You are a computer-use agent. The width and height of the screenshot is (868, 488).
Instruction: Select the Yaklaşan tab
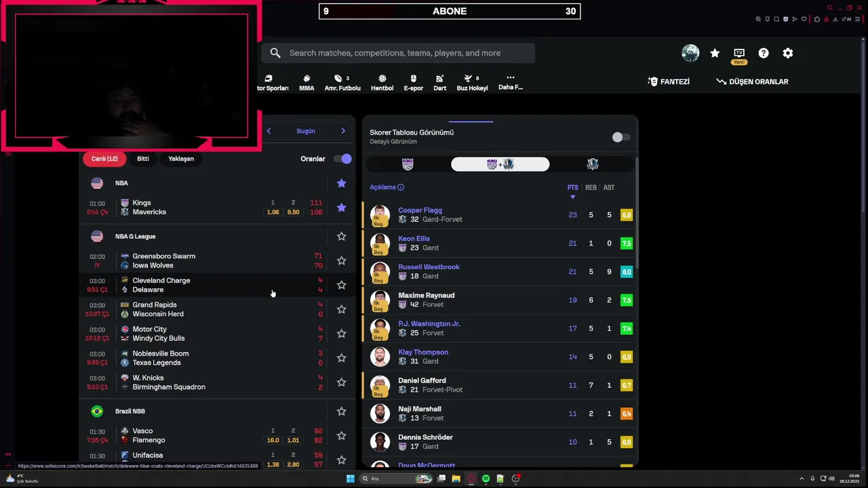pyautogui.click(x=181, y=159)
